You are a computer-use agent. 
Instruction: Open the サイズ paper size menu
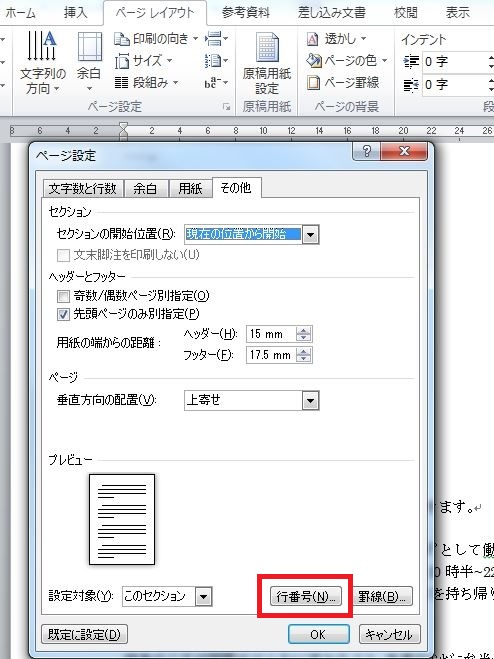(143, 61)
